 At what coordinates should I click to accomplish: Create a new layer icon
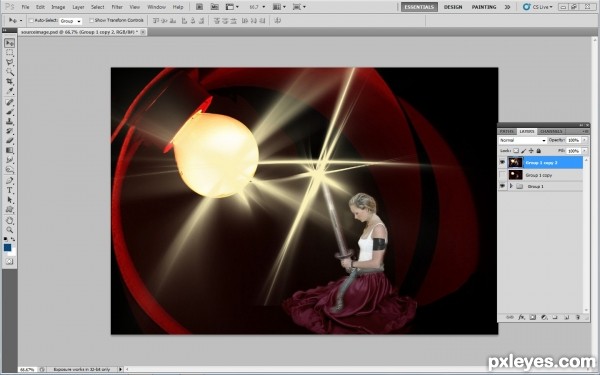coord(566,317)
